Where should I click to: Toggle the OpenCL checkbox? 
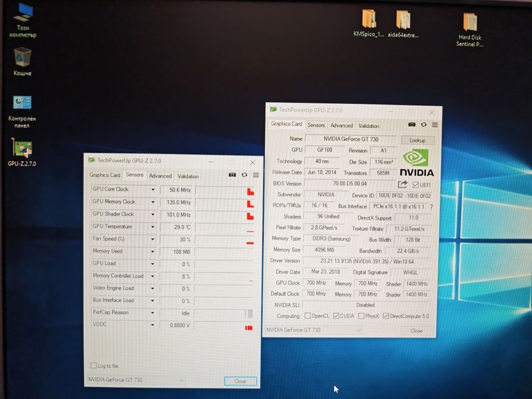[308, 316]
